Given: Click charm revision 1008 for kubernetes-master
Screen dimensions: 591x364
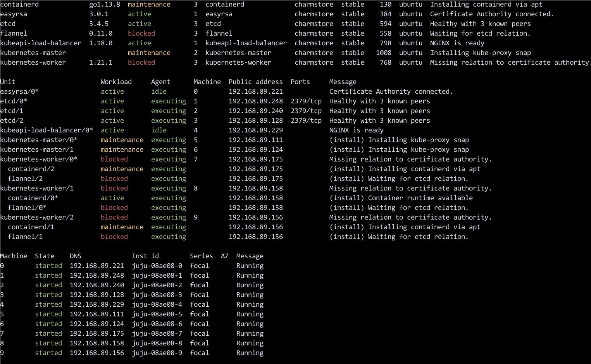Looking at the screenshot, I should pos(384,53).
